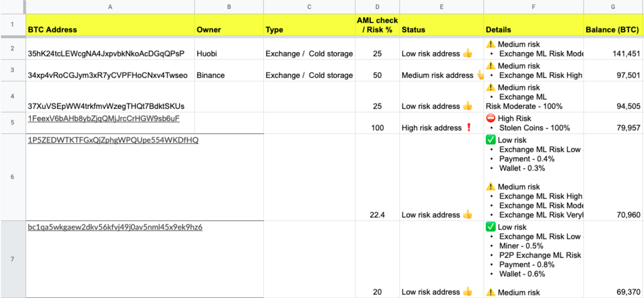
Task: Select row 5 header
Action: pyautogui.click(x=12, y=122)
